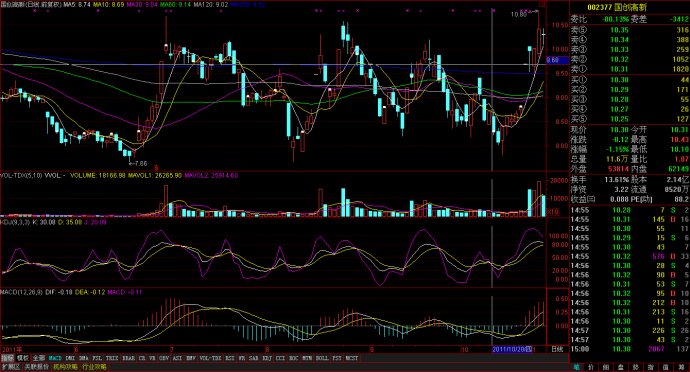The height and width of the screenshot is (372, 690).
Task: Select the BOLL indicator tab
Action: point(322,358)
